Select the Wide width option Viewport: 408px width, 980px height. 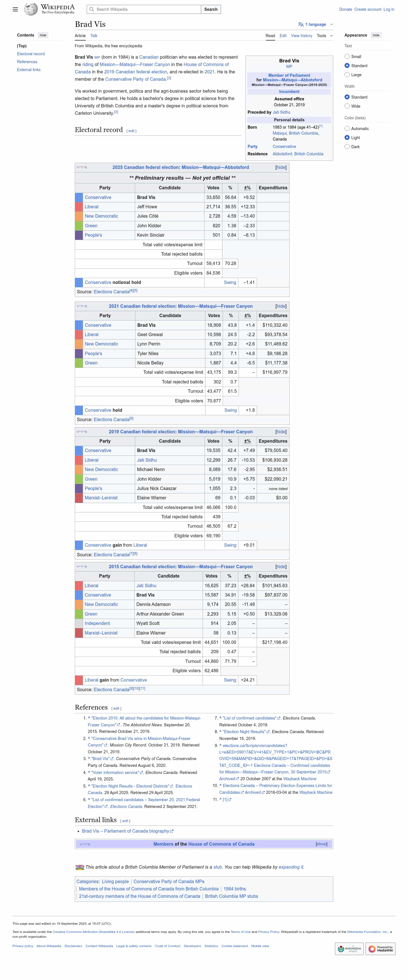click(347, 106)
